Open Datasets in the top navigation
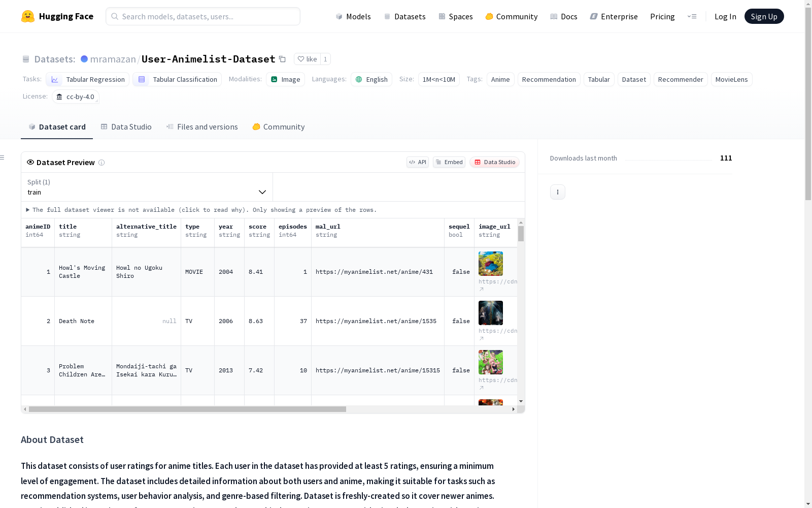812x508 pixels. tap(404, 16)
